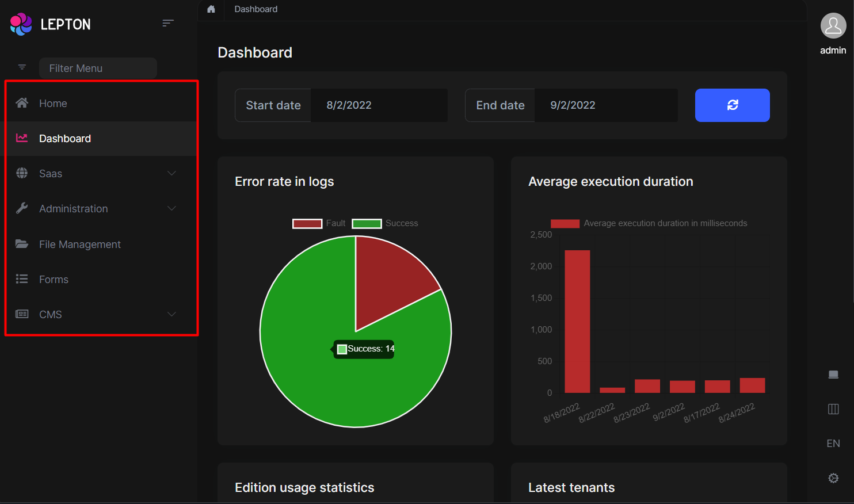Open the admin user avatar
This screenshot has height=504, width=854.
[x=833, y=26]
